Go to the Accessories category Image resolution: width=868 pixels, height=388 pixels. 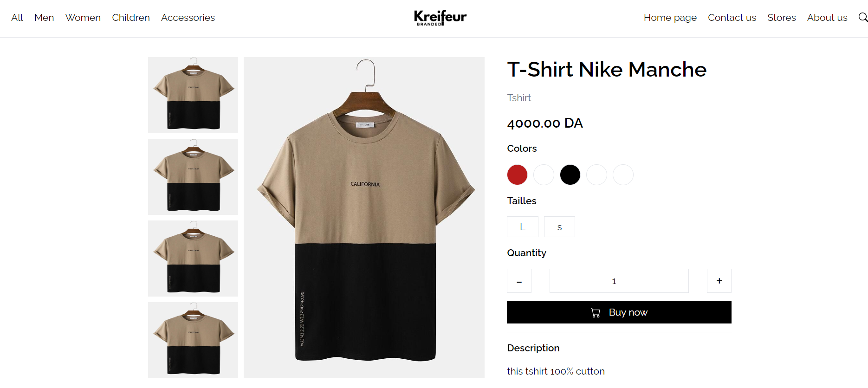(188, 18)
